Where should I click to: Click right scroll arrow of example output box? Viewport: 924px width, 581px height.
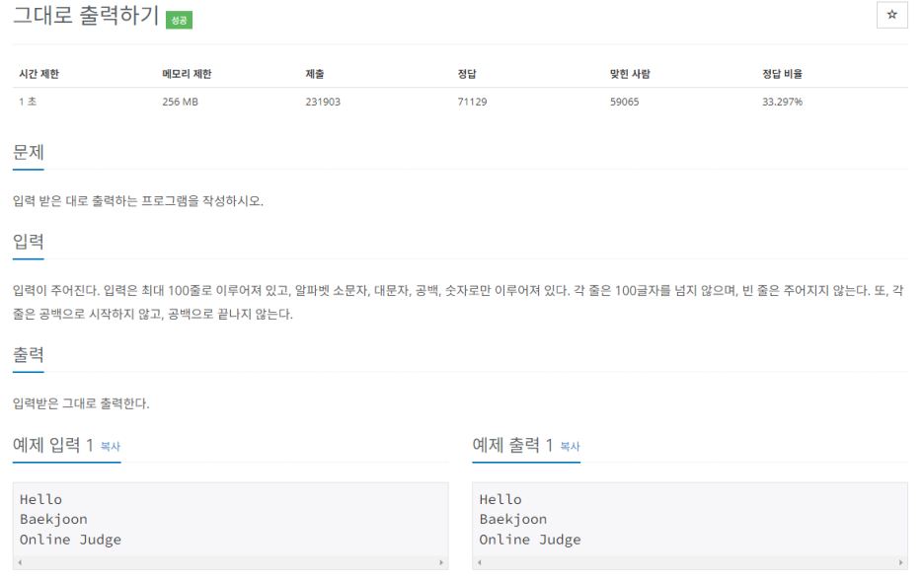click(900, 563)
